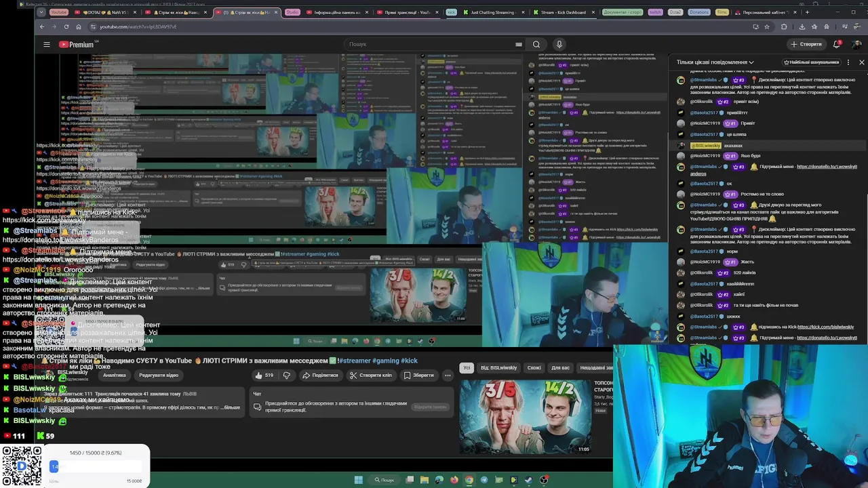Toggle the Документал і сторі tab group
The image size is (868, 488).
[623, 12]
